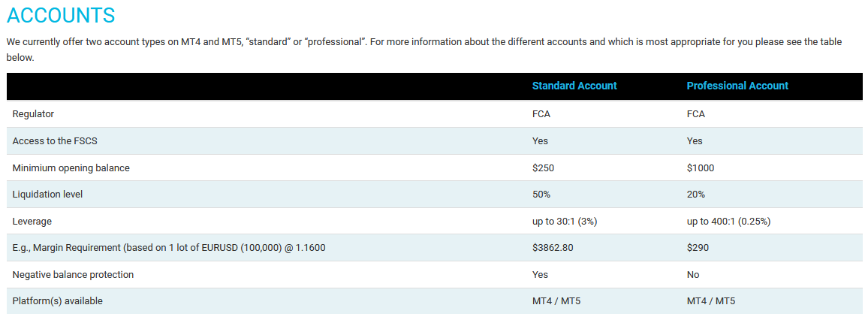Click the Access to the FSCS label
Image resolution: width=868 pixels, height=329 pixels.
click(55, 140)
